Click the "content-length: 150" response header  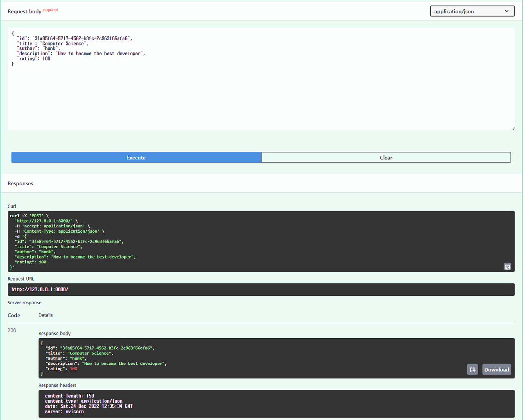point(70,396)
